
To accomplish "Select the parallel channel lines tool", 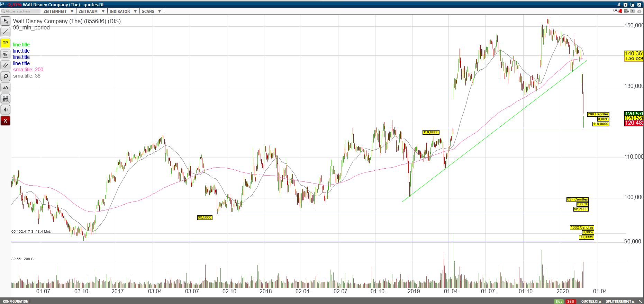I will (x=6, y=65).
